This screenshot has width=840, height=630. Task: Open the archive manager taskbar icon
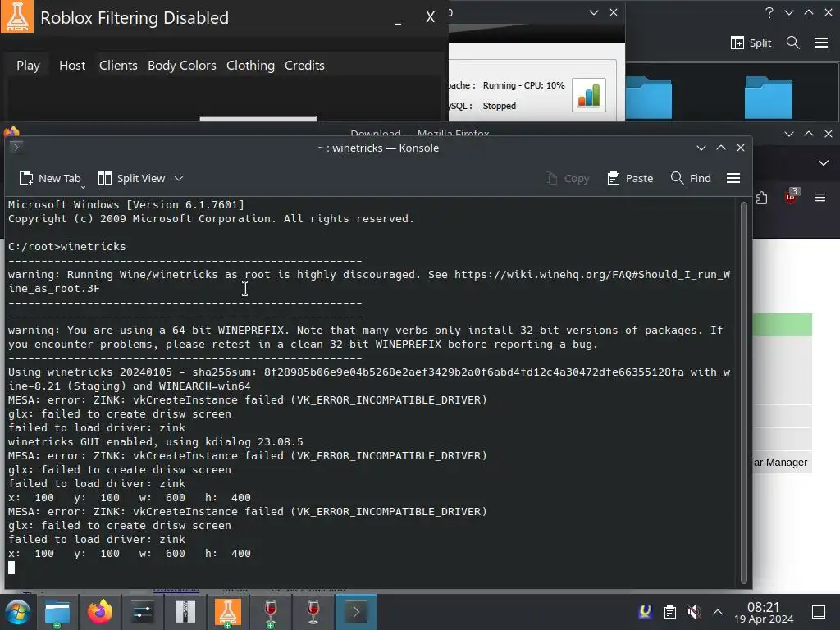pos(185,612)
